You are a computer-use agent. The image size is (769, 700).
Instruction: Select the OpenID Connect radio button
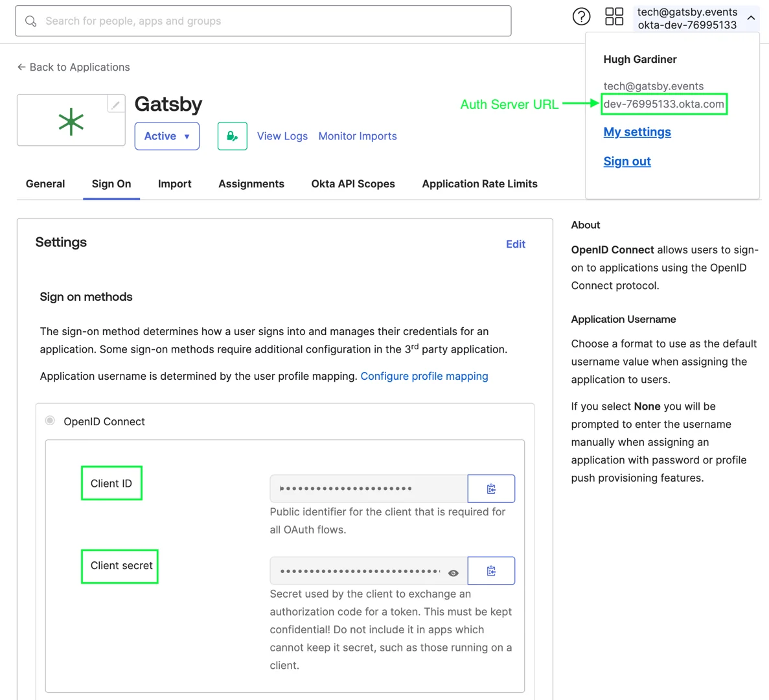[50, 421]
